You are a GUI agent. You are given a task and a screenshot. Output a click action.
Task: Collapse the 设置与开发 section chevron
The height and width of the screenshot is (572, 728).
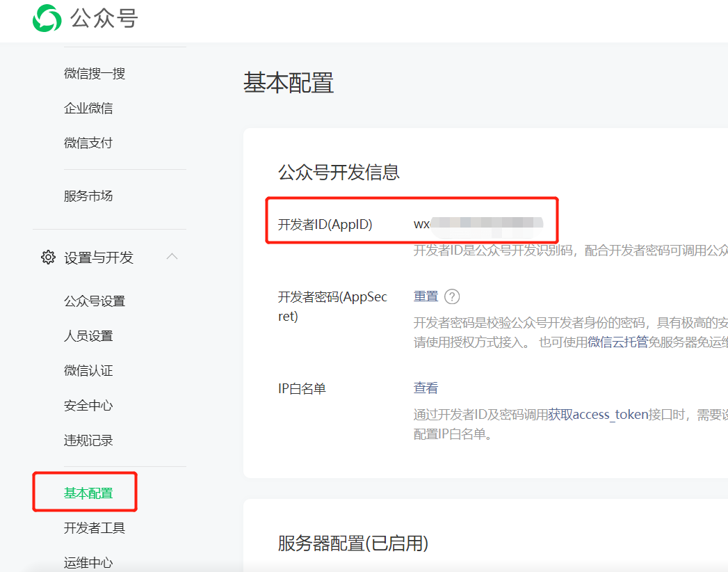(x=172, y=257)
